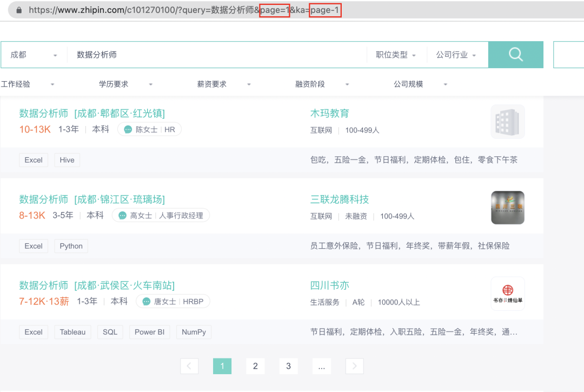Click the chat icon beside 陈女士
The width and height of the screenshot is (584, 392).
click(128, 129)
